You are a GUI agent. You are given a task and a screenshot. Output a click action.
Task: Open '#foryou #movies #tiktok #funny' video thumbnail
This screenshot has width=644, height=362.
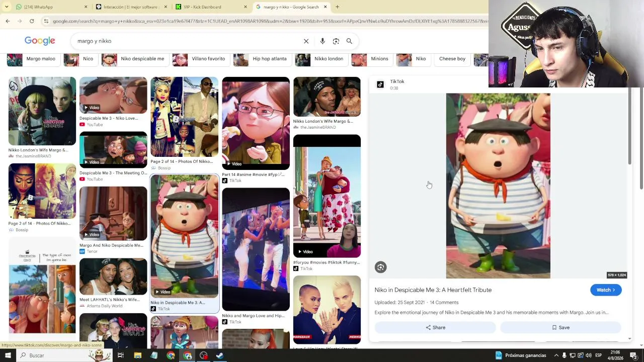pos(327,196)
